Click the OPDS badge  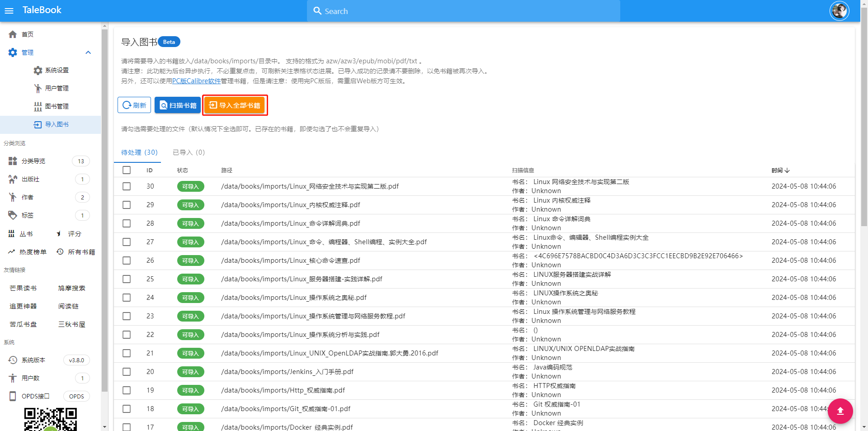tap(76, 396)
